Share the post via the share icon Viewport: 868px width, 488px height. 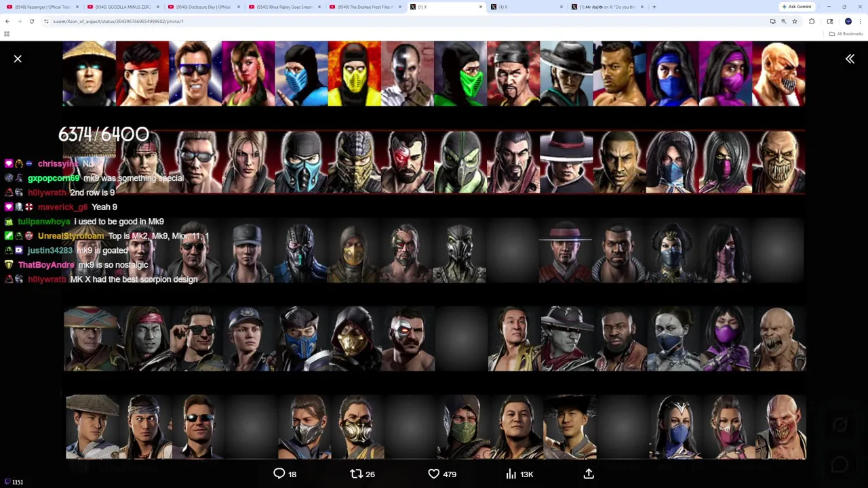(589, 474)
